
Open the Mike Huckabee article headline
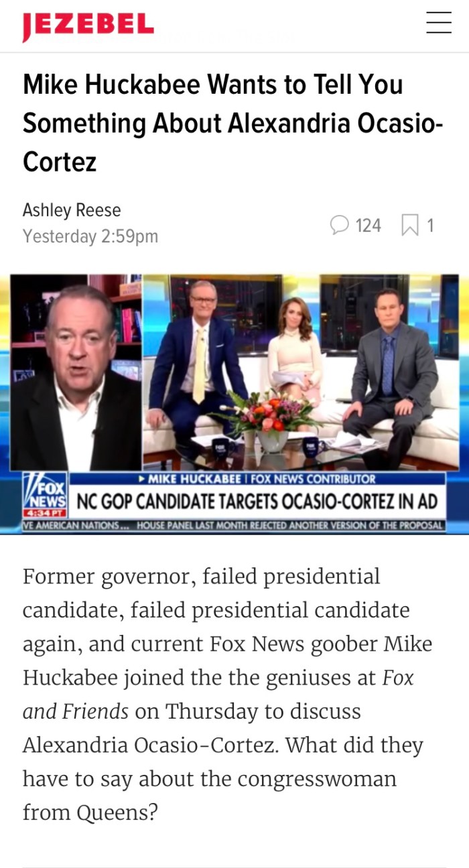(232, 123)
